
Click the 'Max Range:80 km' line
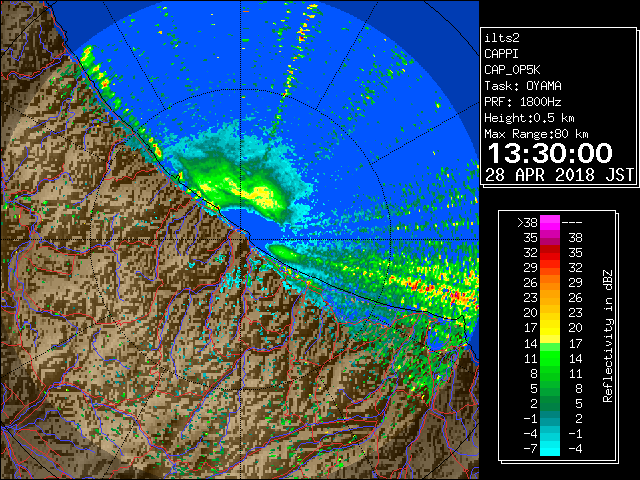(536, 134)
